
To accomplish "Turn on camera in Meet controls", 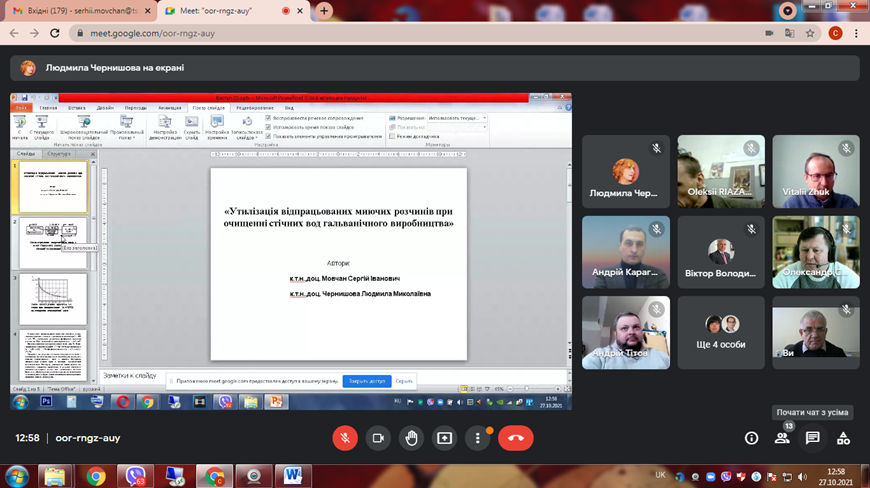I will (x=378, y=438).
